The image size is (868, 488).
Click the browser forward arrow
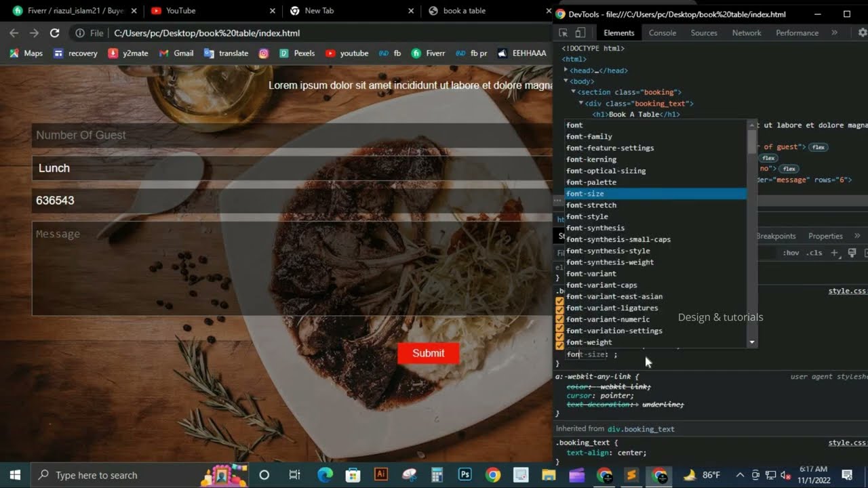34,33
